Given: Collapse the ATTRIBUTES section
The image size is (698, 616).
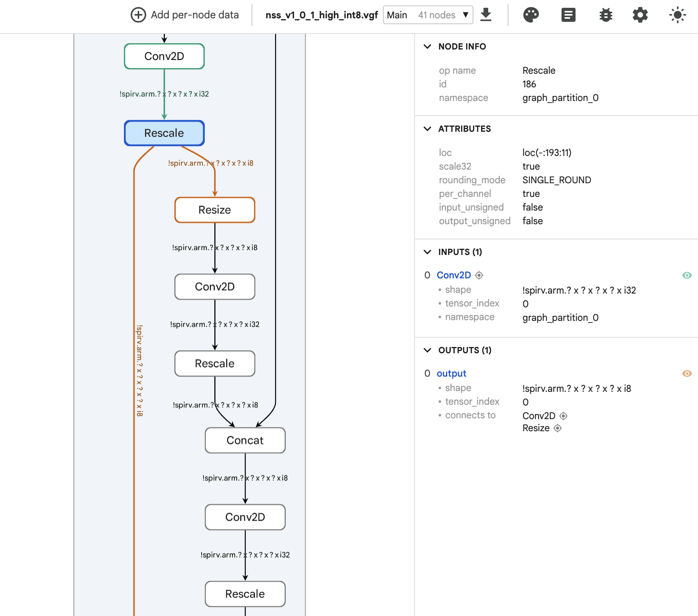Looking at the screenshot, I should pos(427,129).
